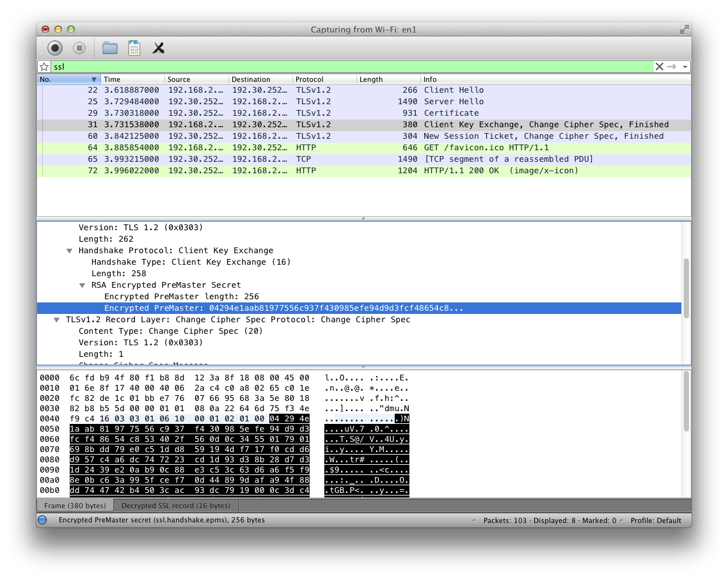728x578 pixels.
Task: Start capture with the record button
Action: tap(55, 48)
